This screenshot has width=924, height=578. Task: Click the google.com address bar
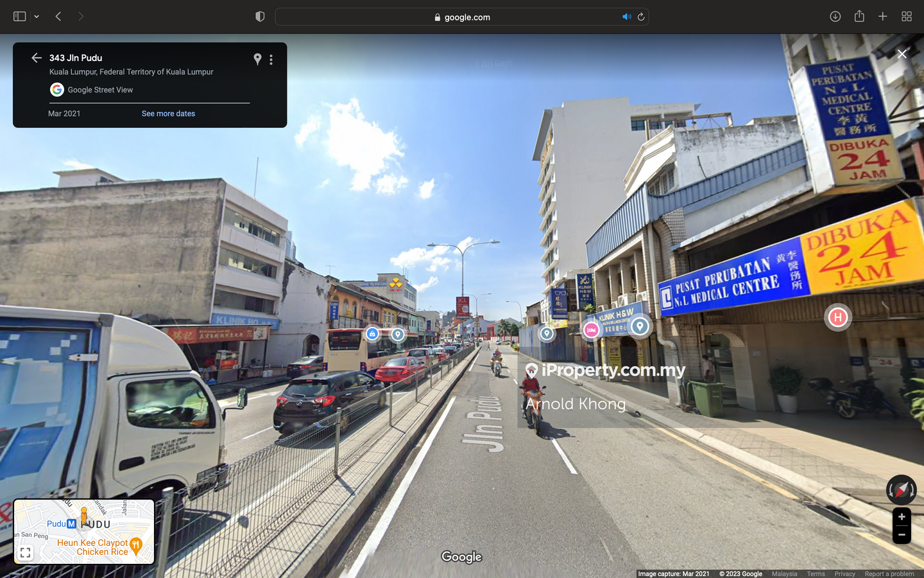[462, 17]
